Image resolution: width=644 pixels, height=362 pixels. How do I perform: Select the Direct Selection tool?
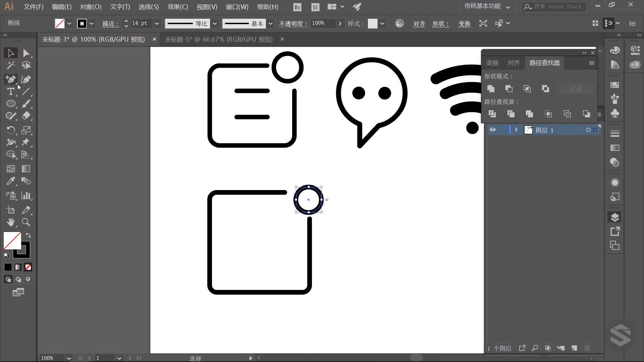(x=26, y=53)
